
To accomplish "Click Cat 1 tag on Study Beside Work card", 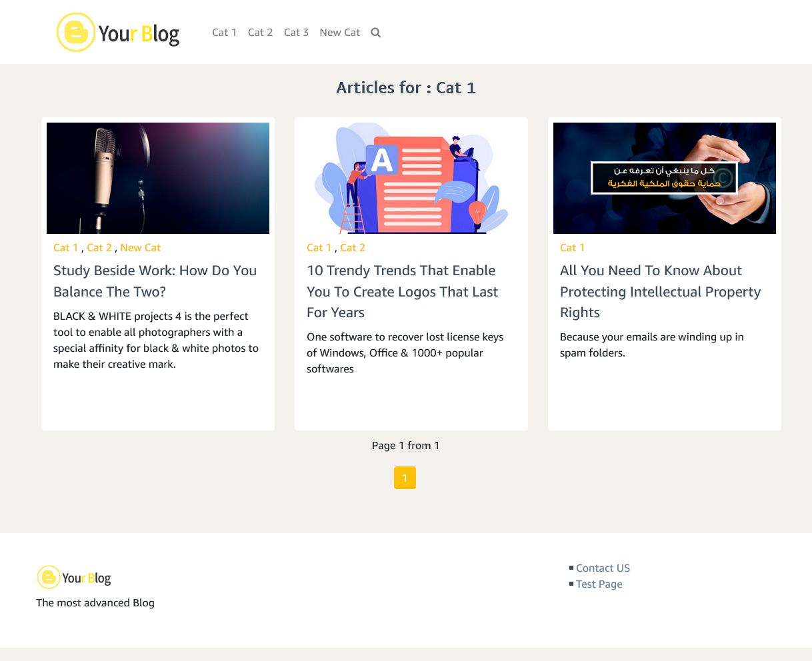I will tap(65, 248).
